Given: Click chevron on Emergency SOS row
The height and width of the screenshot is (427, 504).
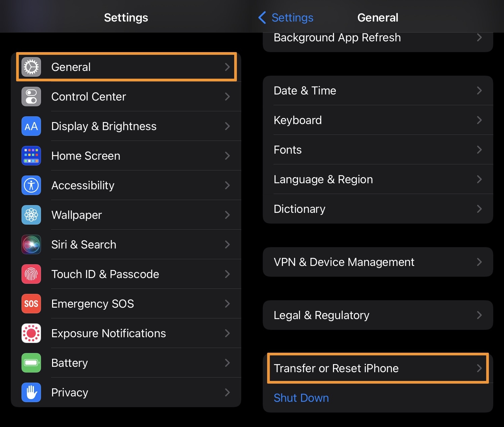Looking at the screenshot, I should click(227, 304).
